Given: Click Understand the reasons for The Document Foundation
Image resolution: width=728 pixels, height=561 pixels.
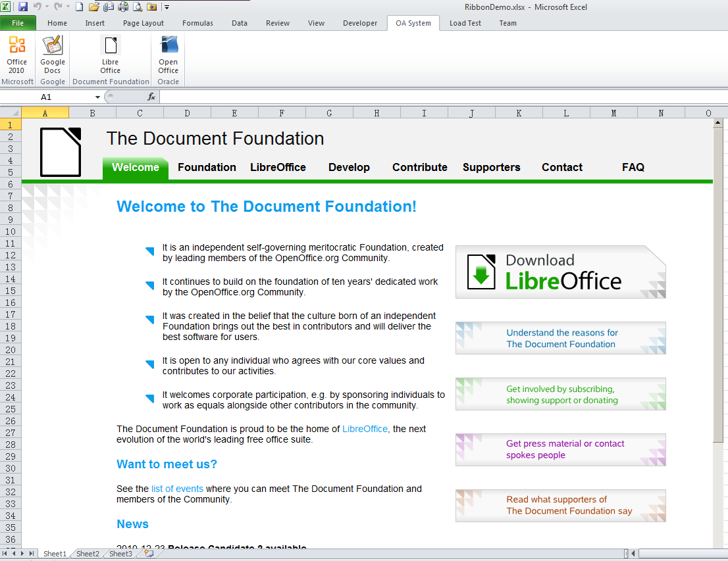Looking at the screenshot, I should click(x=560, y=338).
